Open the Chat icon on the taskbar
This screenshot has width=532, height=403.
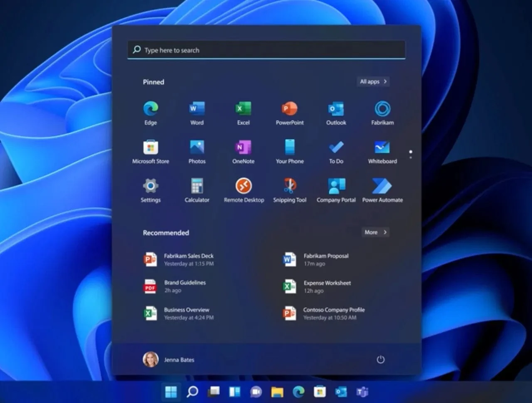click(x=256, y=391)
